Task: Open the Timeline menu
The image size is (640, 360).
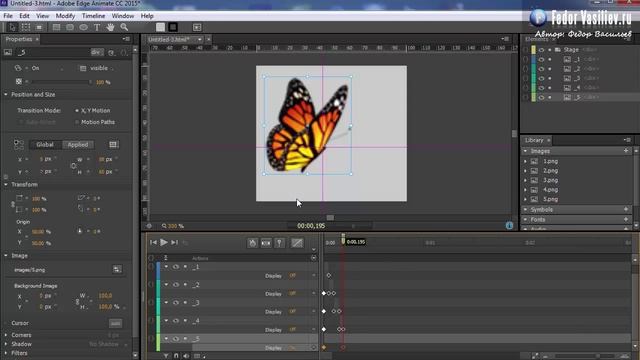Action: [x=93, y=16]
